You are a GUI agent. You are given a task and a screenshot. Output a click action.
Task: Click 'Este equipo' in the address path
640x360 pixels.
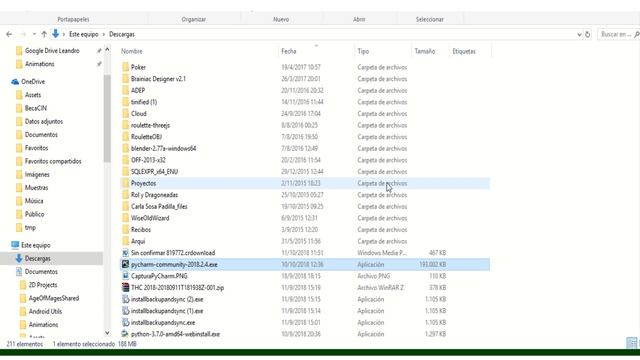coord(84,34)
